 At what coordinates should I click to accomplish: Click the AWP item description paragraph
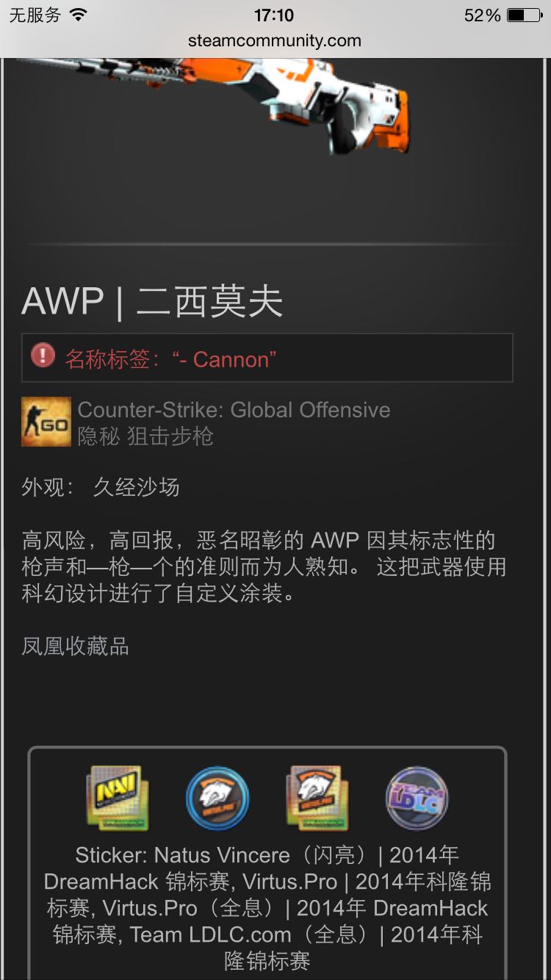(x=264, y=567)
